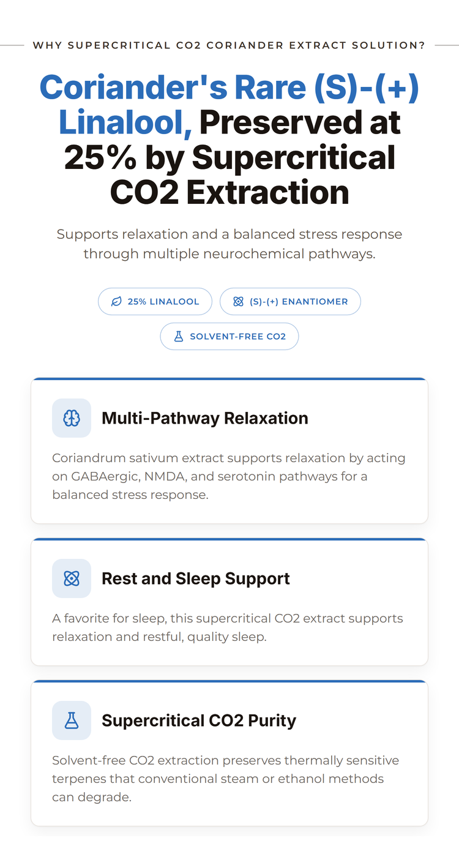The width and height of the screenshot is (459, 868).
Task: Click the Rest and Sleep Support heading
Action: pos(196,578)
